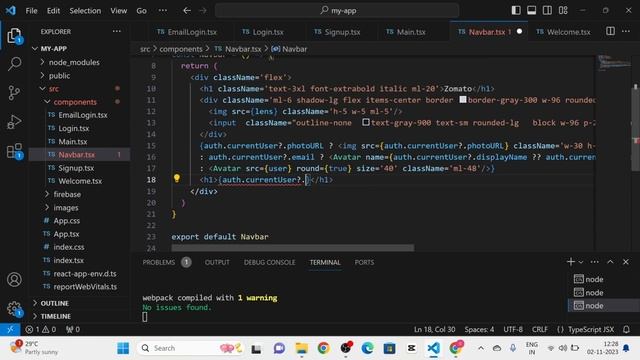
Task: Go forward with the navigation arrow
Action: pyautogui.click(x=203, y=11)
